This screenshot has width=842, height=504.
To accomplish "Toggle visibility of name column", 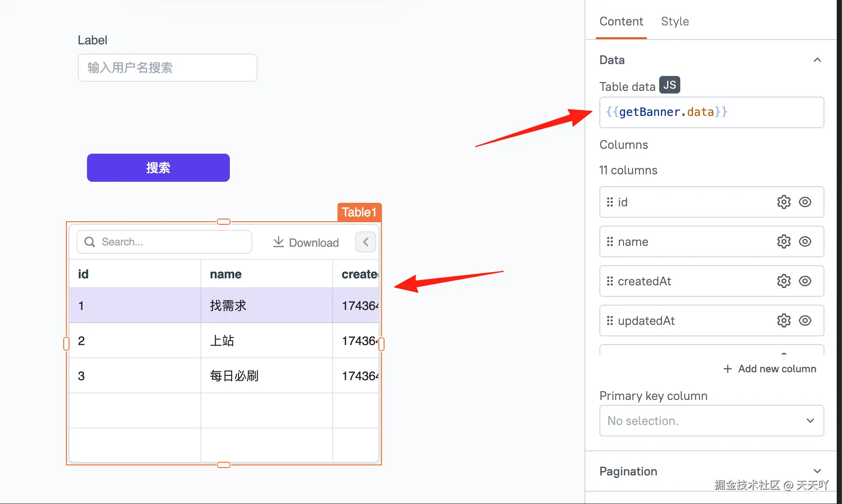I will click(x=805, y=241).
